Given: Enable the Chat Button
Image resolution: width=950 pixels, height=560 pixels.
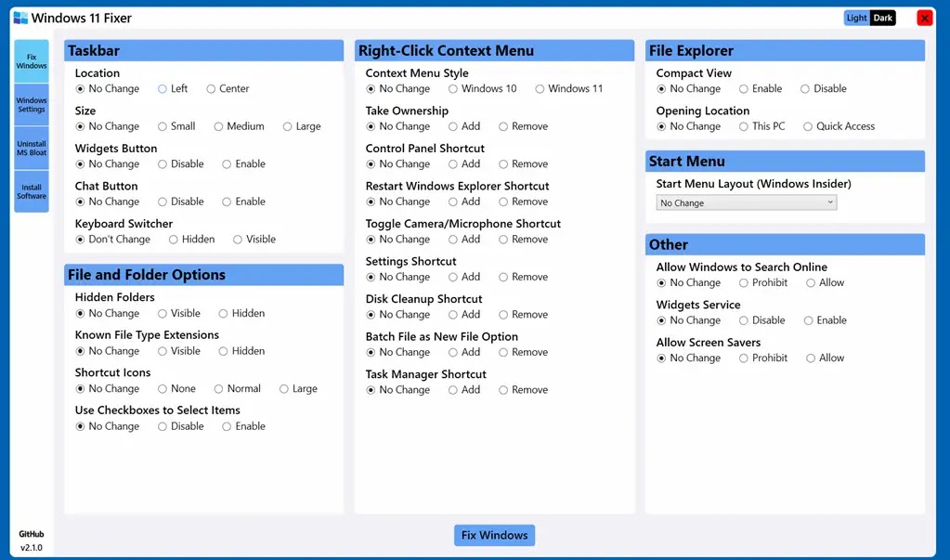Looking at the screenshot, I should [243, 202].
